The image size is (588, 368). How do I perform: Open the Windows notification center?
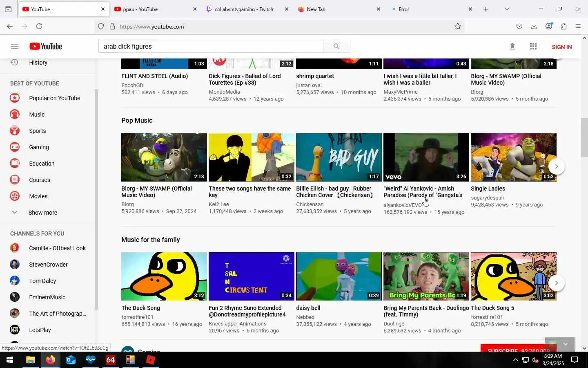(575, 360)
